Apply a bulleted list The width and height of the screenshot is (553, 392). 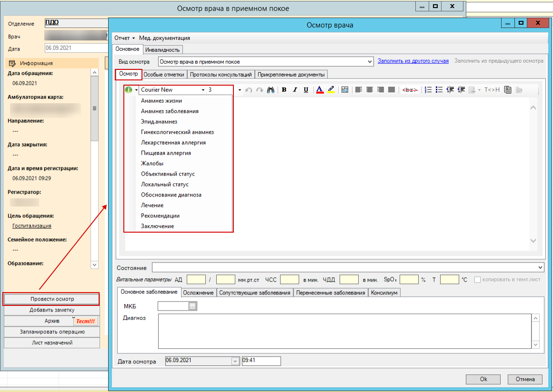point(439,90)
